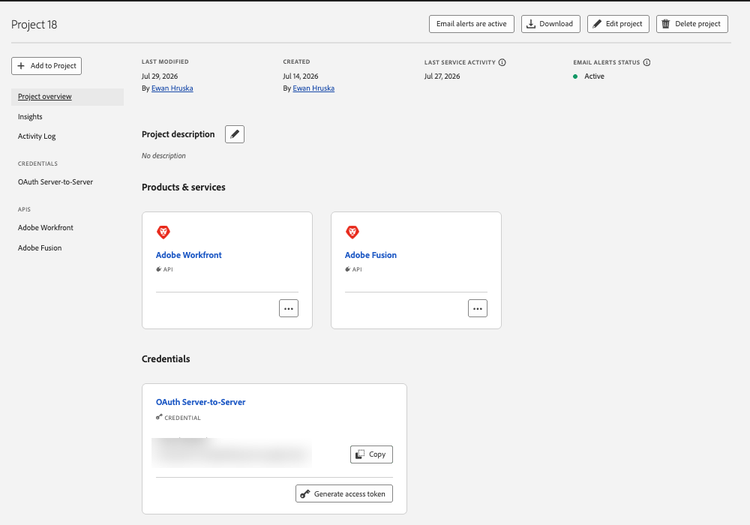
Task: Open more options on Adobe Fusion card
Action: coord(477,308)
